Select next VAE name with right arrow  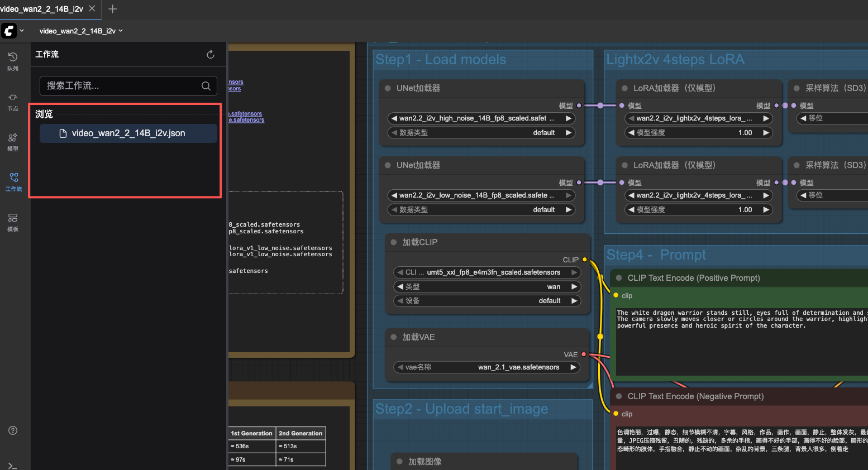573,367
